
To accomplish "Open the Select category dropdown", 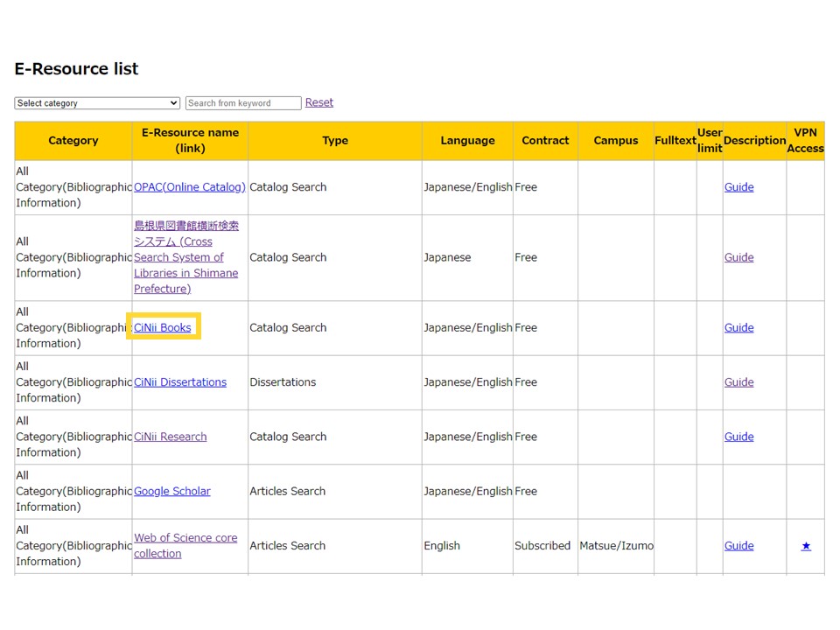I will click(x=97, y=103).
